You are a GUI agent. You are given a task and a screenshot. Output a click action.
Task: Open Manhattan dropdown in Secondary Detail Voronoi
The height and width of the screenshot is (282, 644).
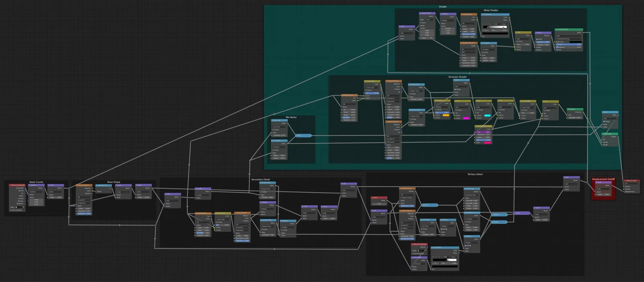(x=242, y=231)
